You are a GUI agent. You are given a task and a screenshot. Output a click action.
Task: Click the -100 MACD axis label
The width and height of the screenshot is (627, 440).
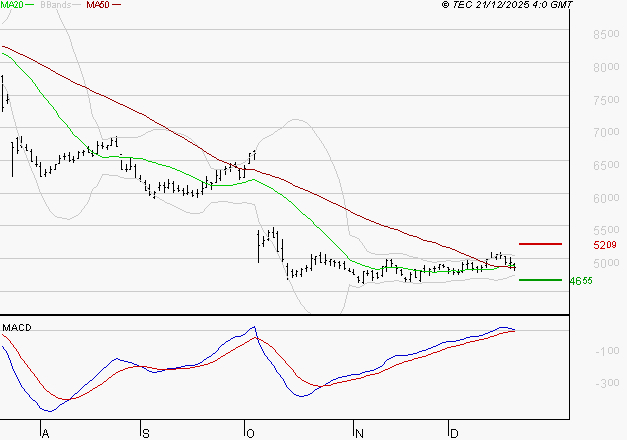click(607, 351)
